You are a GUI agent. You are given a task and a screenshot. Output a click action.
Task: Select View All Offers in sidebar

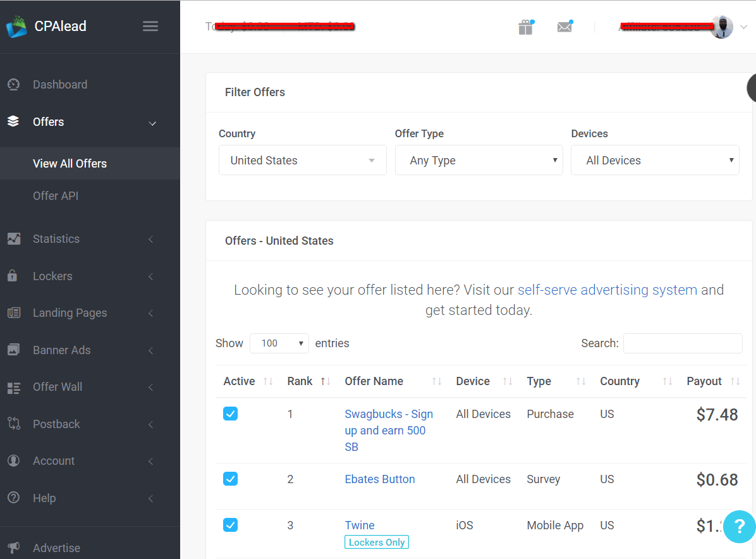[x=70, y=164]
